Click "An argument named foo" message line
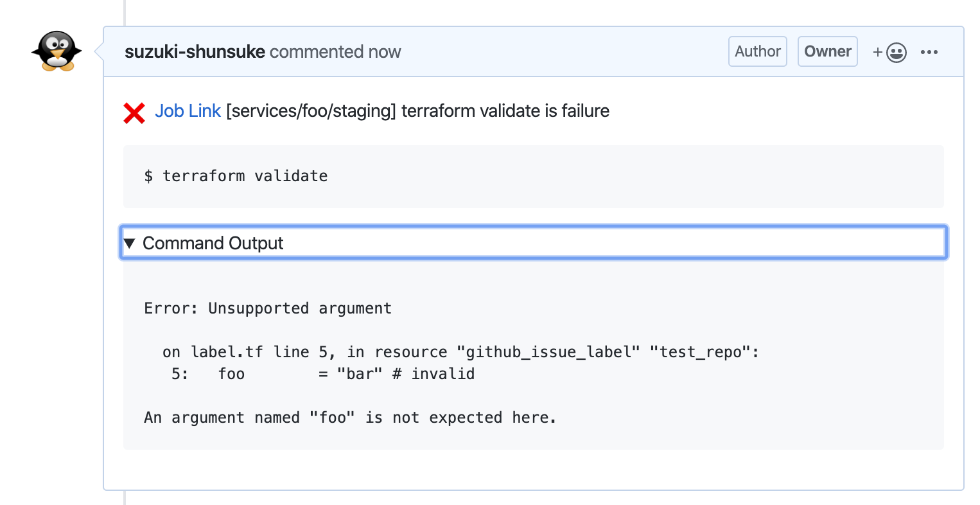Image resolution: width=980 pixels, height=505 pixels. coord(350,418)
